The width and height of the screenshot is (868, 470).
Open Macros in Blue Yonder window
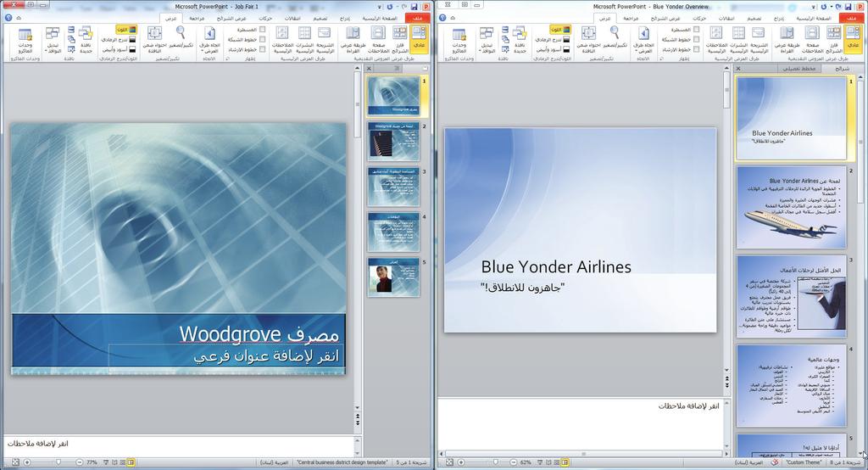click(x=459, y=39)
